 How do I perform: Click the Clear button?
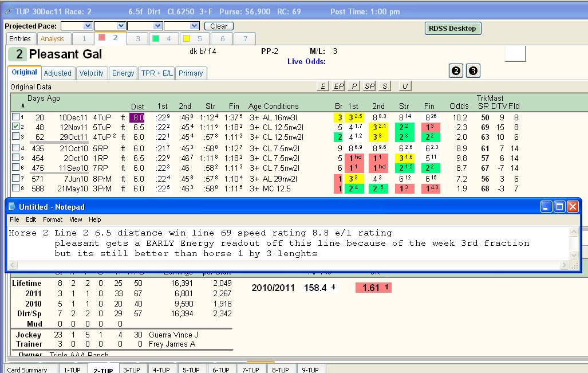219,26
